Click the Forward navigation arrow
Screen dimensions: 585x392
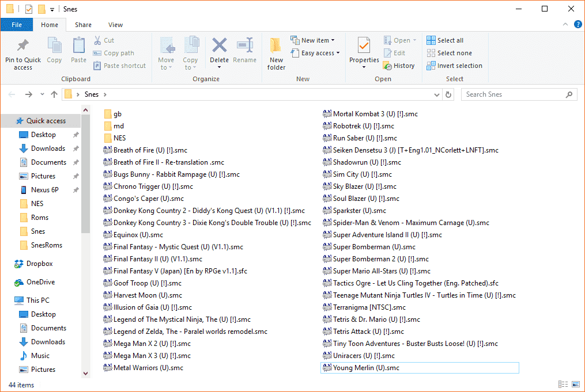coord(28,94)
